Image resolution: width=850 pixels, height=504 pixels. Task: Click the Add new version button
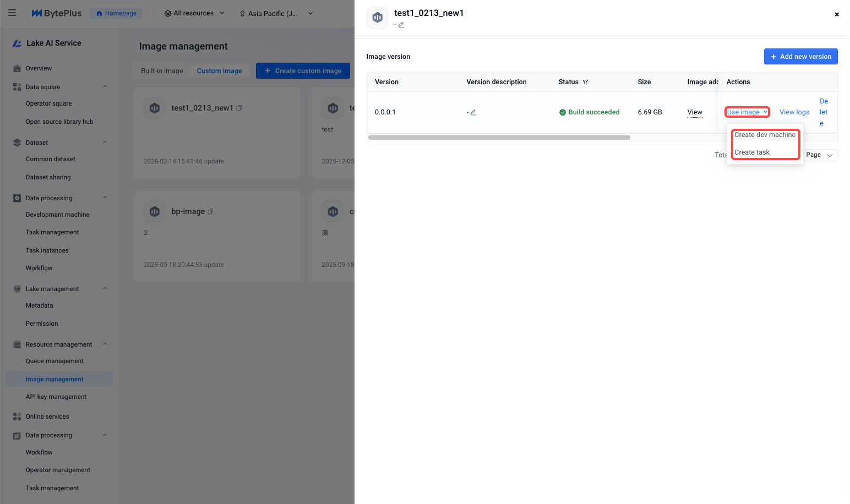(800, 57)
